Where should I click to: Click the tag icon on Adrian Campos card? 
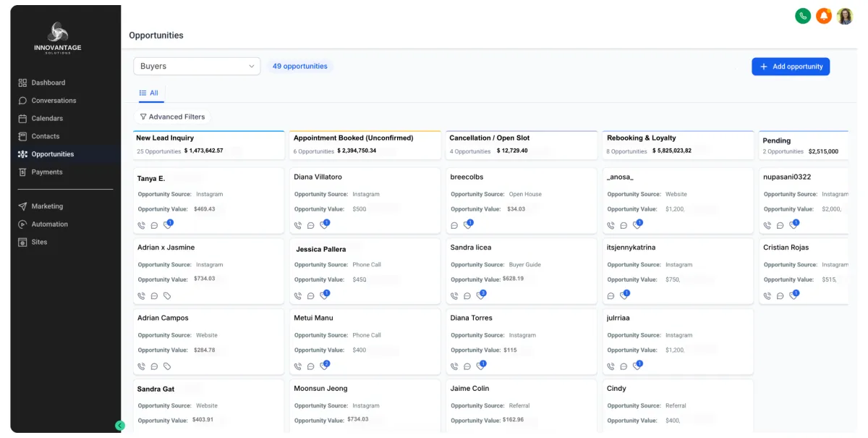click(x=167, y=366)
